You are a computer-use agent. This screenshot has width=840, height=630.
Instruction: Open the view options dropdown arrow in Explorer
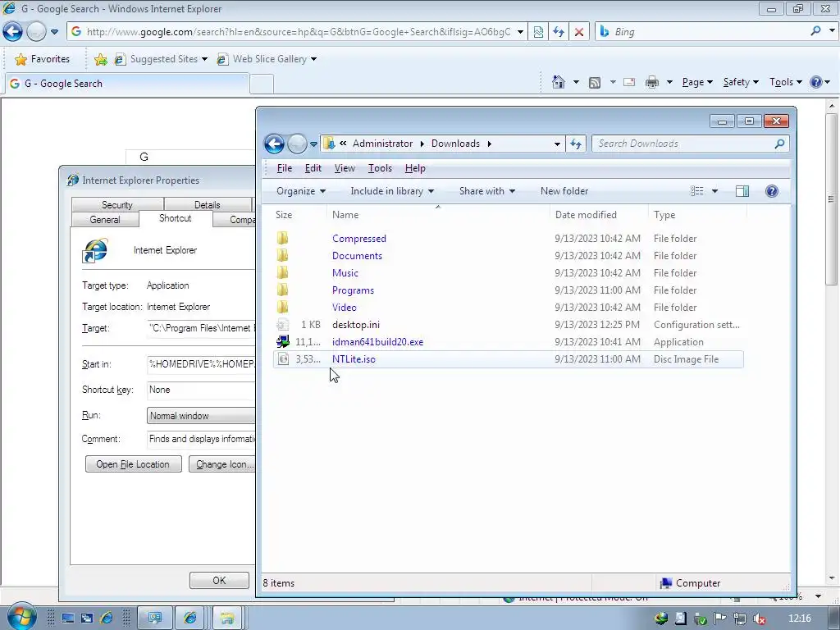(x=714, y=191)
